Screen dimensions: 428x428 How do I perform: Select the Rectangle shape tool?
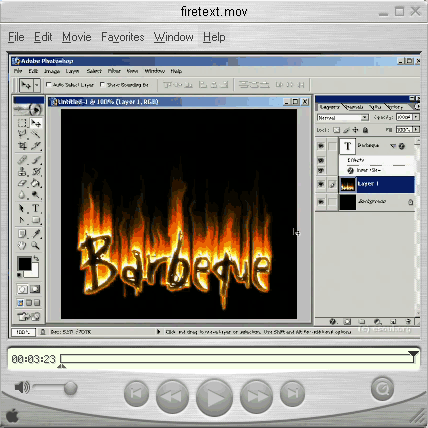pos(35,220)
